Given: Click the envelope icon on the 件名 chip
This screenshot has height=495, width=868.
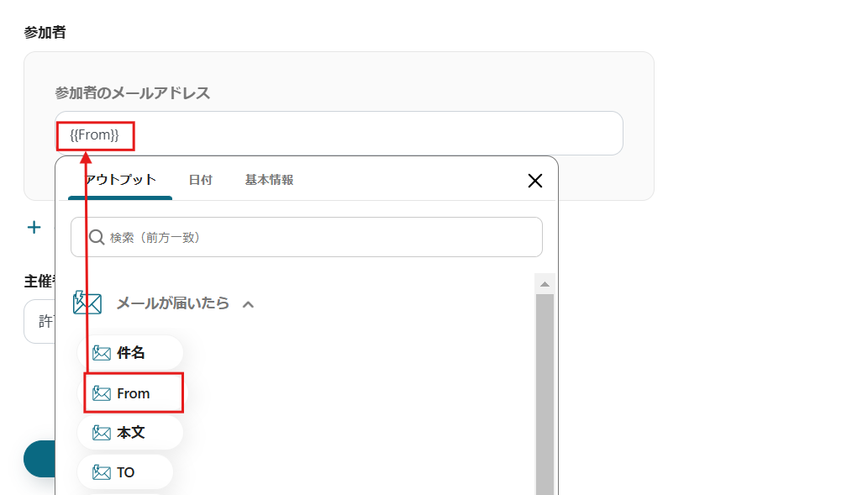Looking at the screenshot, I should (103, 352).
